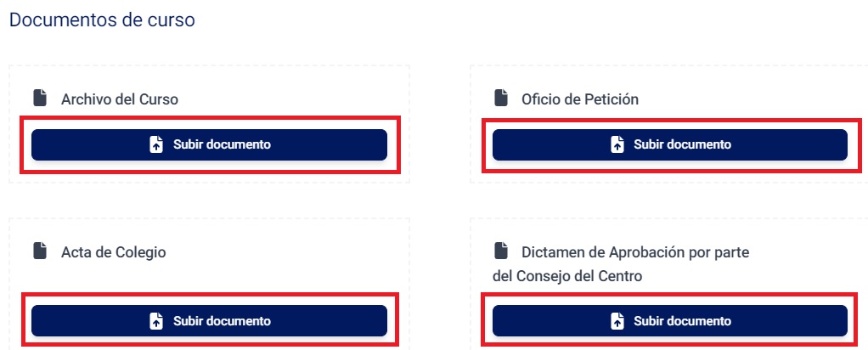Click the file icon beside Oficio de Petición
Viewport: 868px width, 350px height.
(500, 99)
